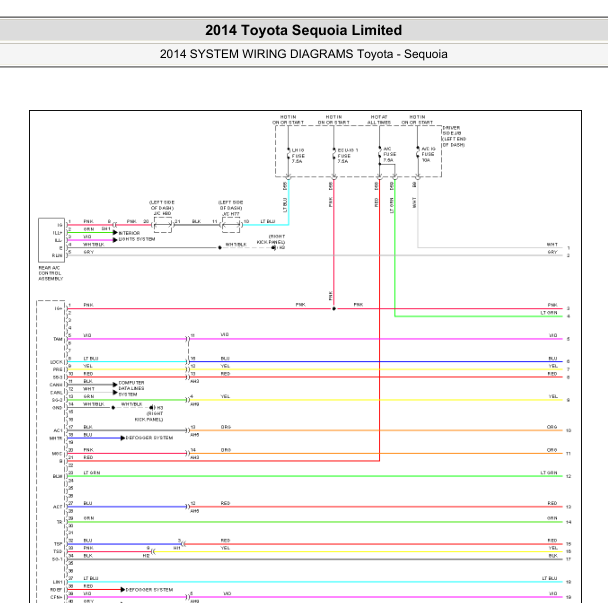Click circuit number 6 on the right edge
This screenshot has width=608, height=603.
click(x=568, y=361)
